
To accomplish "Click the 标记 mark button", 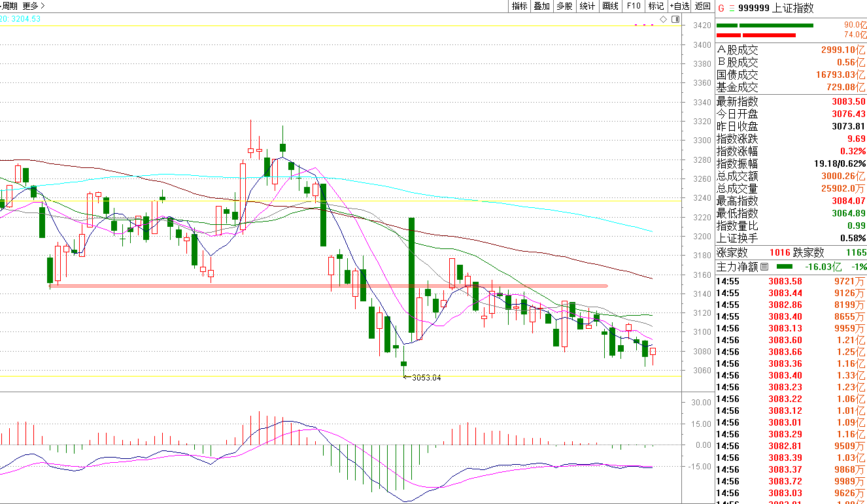I will click(656, 6).
